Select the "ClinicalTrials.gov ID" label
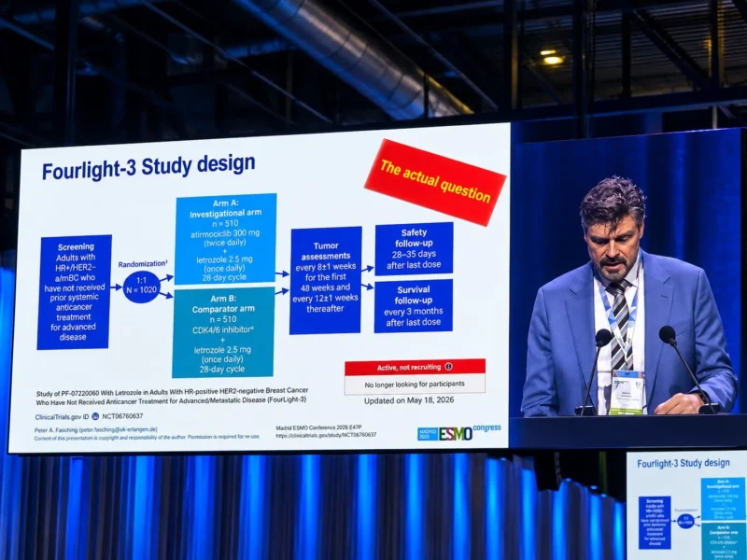Image resolution: width=747 pixels, height=560 pixels. (x=62, y=417)
